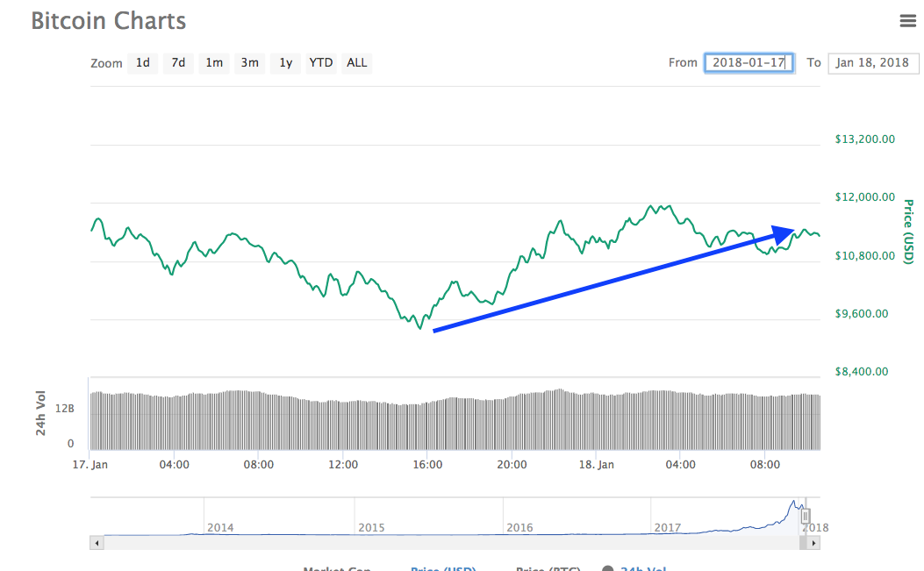Click the navigator scrollbar left arrow
The width and height of the screenshot is (924, 571).
coord(97,543)
